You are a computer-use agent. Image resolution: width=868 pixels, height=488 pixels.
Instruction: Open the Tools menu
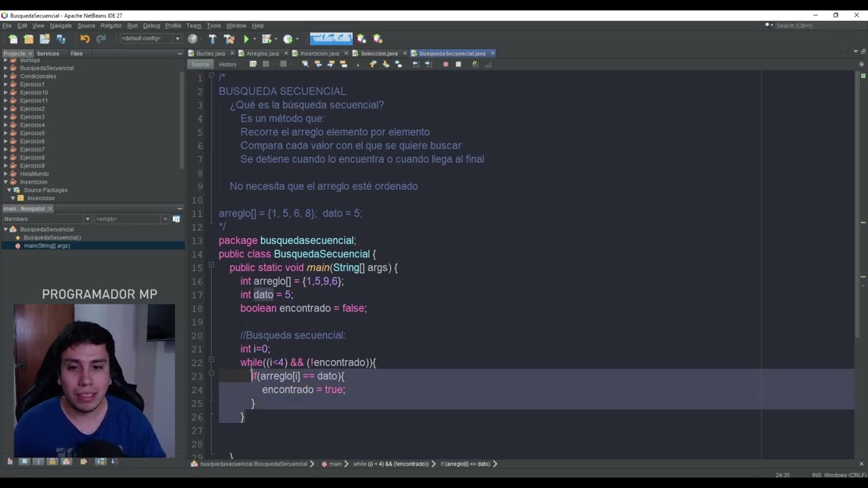click(x=214, y=26)
